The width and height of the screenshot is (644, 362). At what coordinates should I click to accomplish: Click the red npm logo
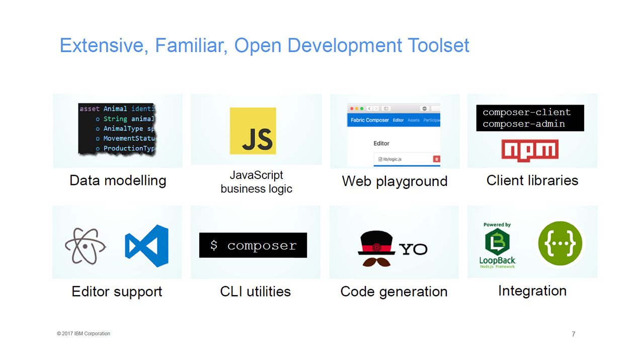pos(530,151)
